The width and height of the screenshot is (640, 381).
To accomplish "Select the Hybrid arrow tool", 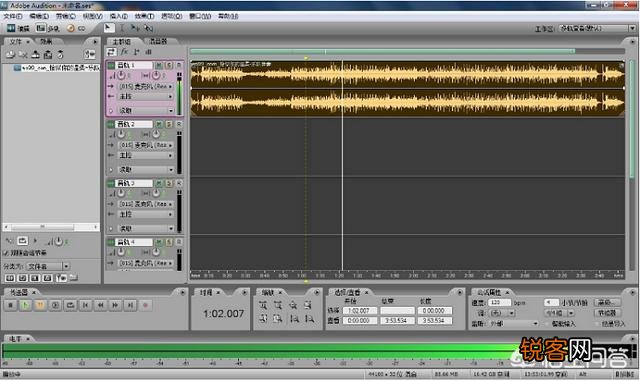I will click(108, 28).
